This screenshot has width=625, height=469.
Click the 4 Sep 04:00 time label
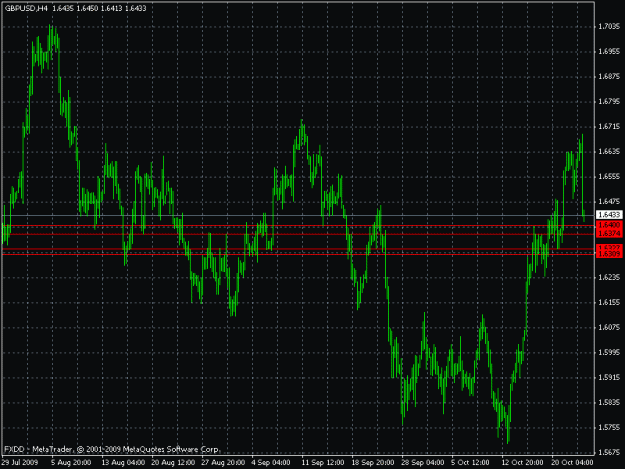tap(271, 463)
